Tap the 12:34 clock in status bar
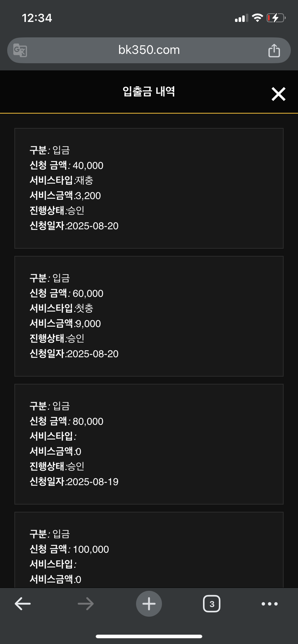Screen dimensions: 298x644 coord(37,18)
